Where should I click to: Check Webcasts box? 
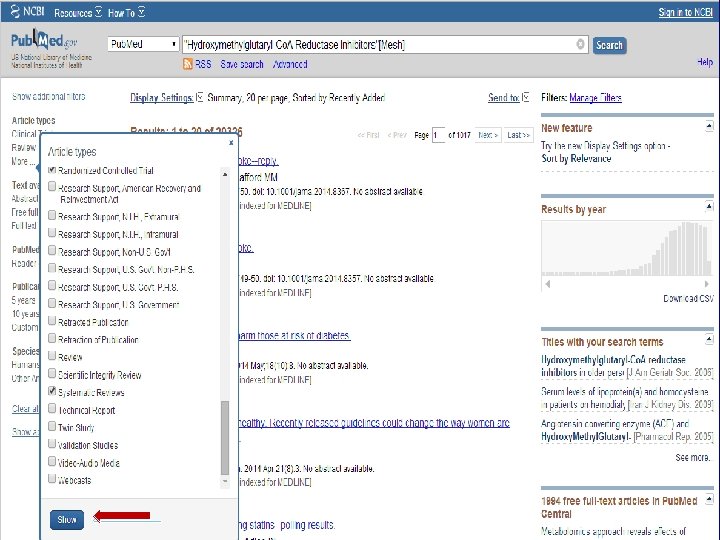coord(52,478)
